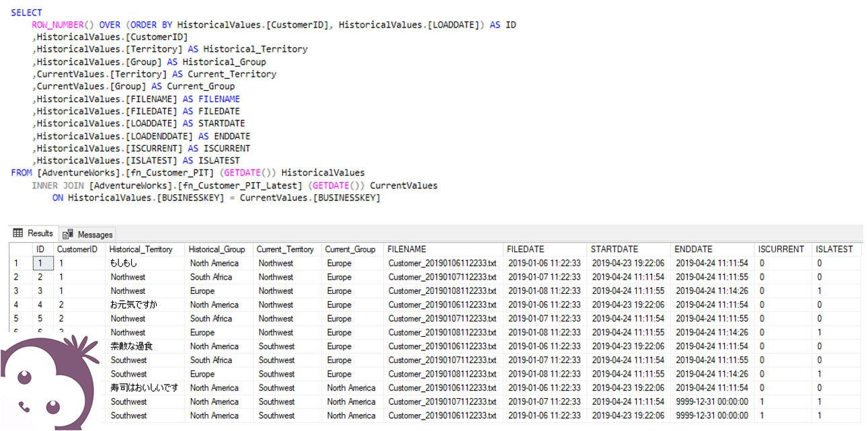Click the 寿司はおいしいです cell
This screenshot has height=431, width=868.
point(145,388)
